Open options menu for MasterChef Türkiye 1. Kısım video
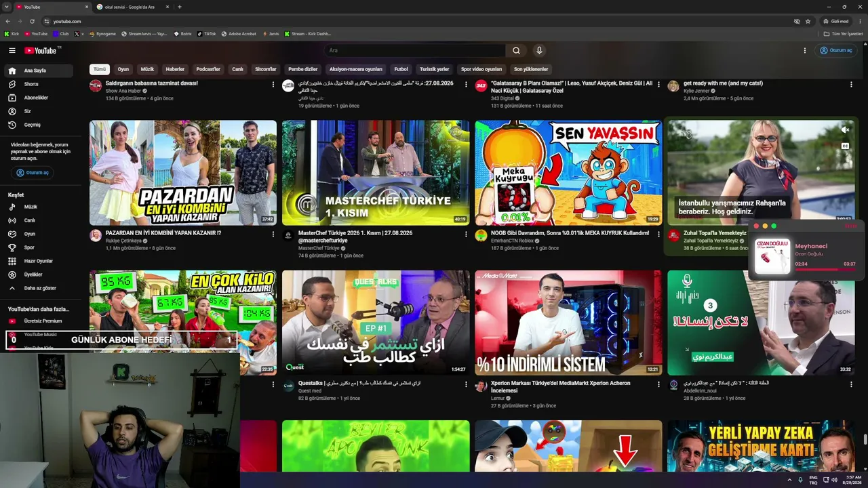868x488 pixels. [466, 234]
